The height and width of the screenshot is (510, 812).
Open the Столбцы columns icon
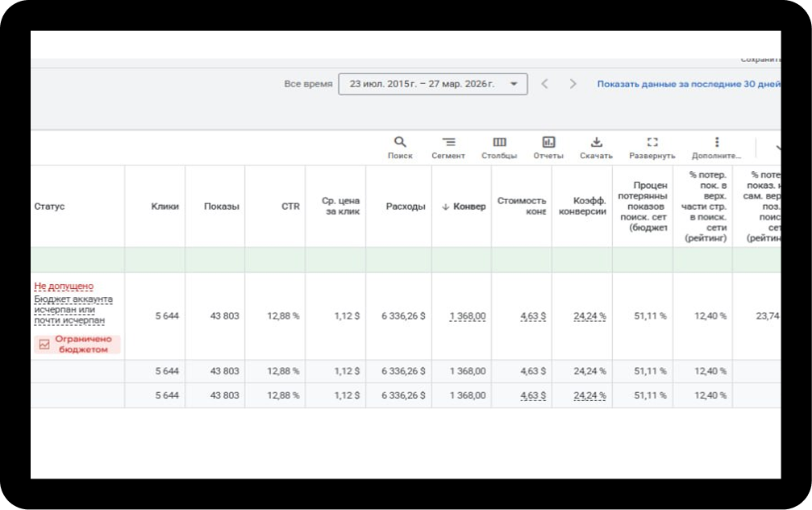pyautogui.click(x=499, y=142)
